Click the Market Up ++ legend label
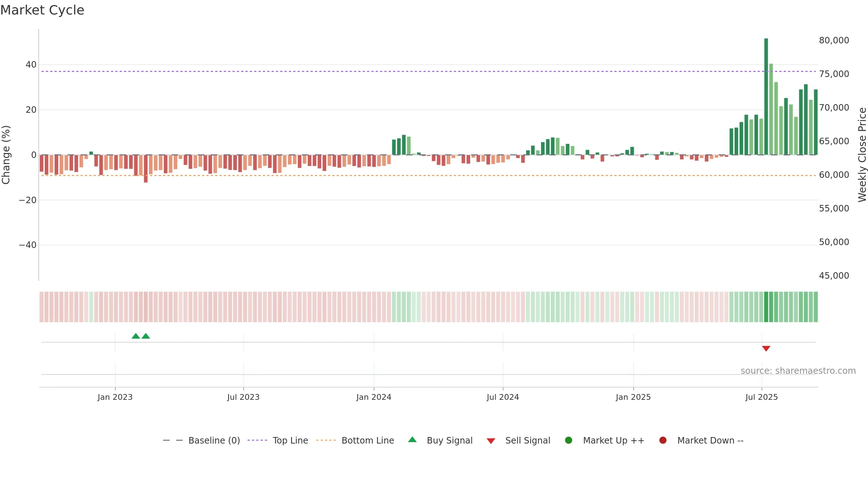868x488 pixels. pyautogui.click(x=614, y=440)
